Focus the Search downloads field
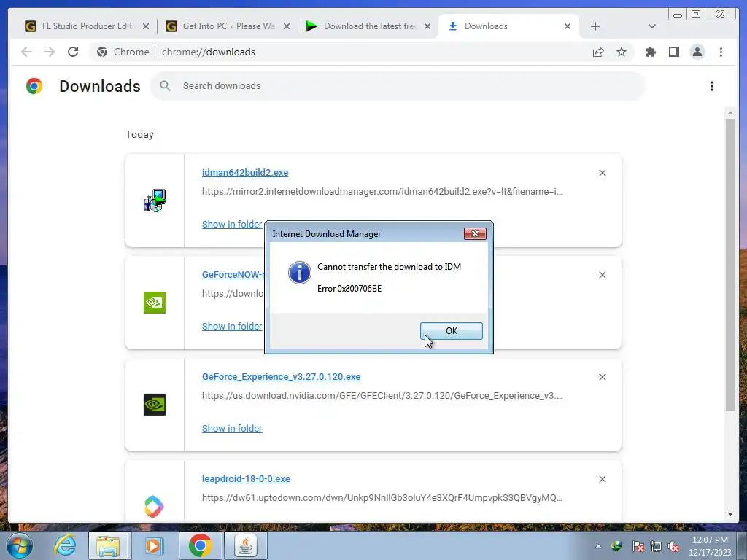The height and width of the screenshot is (560, 747). (398, 86)
